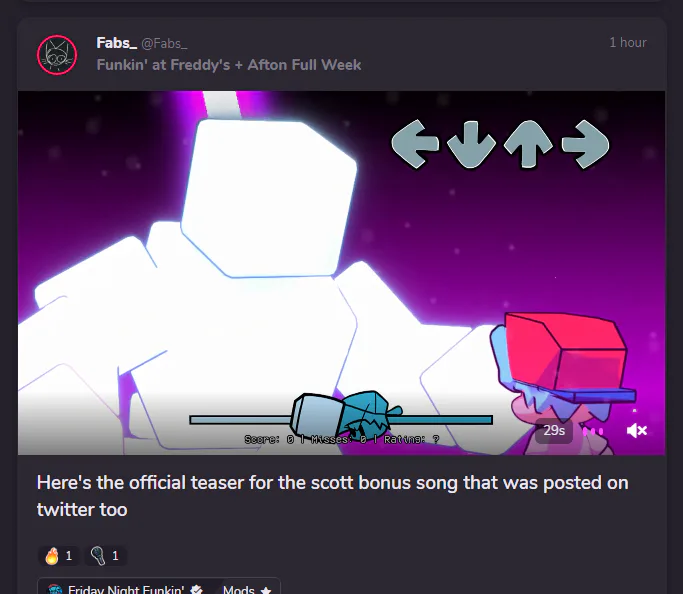Click the 1 hour post timestamp
This screenshot has height=594, width=683.
point(628,42)
